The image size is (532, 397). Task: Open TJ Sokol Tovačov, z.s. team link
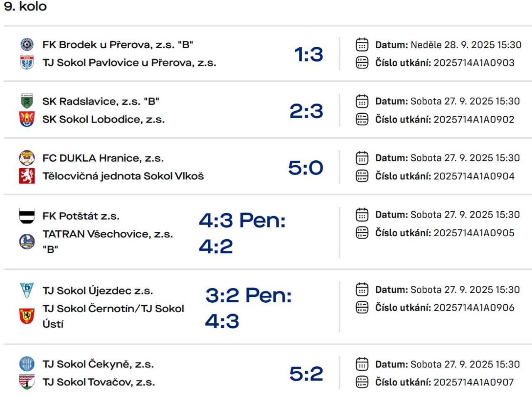pyautogui.click(x=99, y=382)
